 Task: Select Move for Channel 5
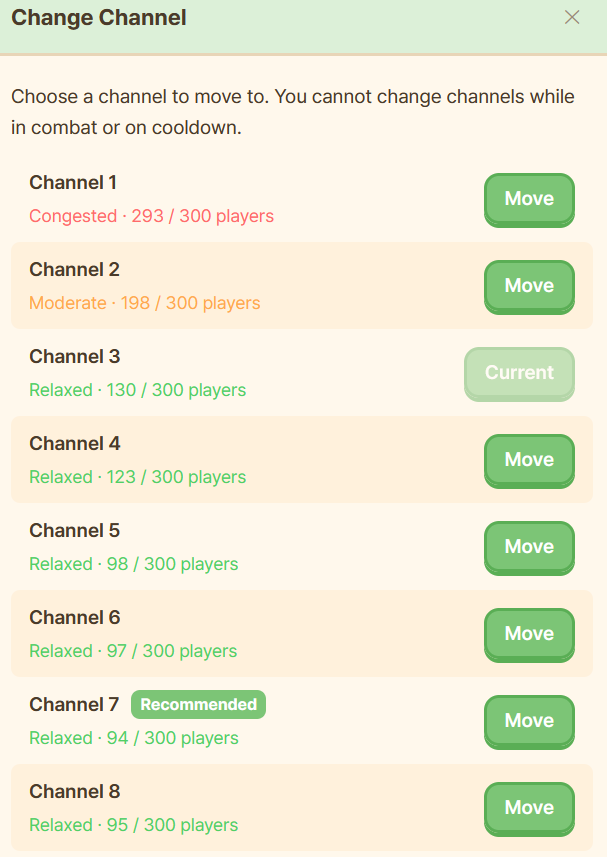coord(529,547)
